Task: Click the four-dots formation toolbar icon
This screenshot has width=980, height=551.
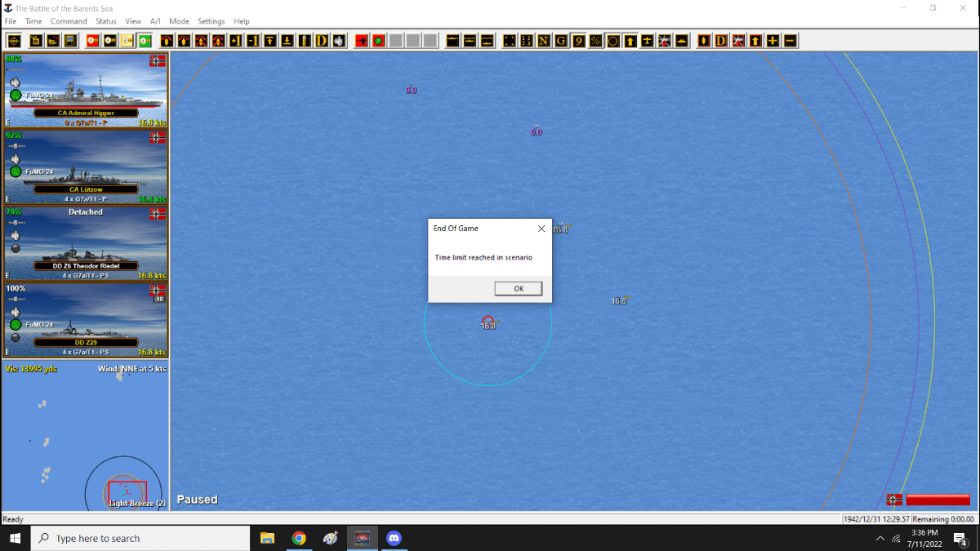Action: pyautogui.click(x=510, y=41)
